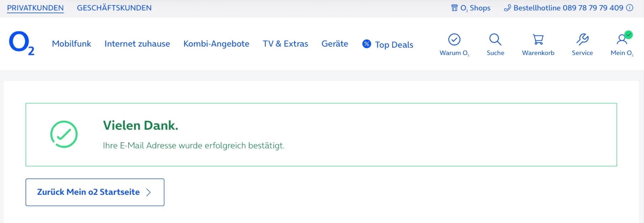Open the Warenkorb cart icon
Viewport: 644px width, 223px height.
point(538,40)
